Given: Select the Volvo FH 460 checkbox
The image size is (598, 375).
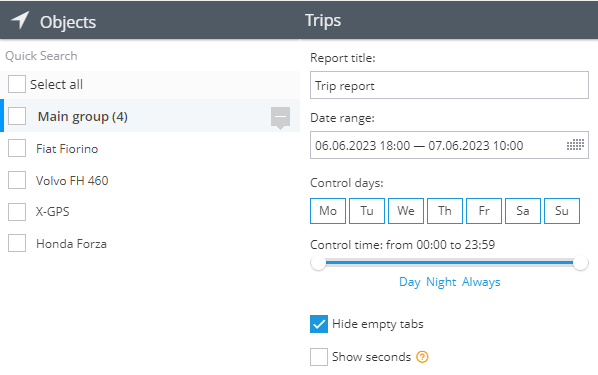Looking at the screenshot, I should tap(17, 180).
